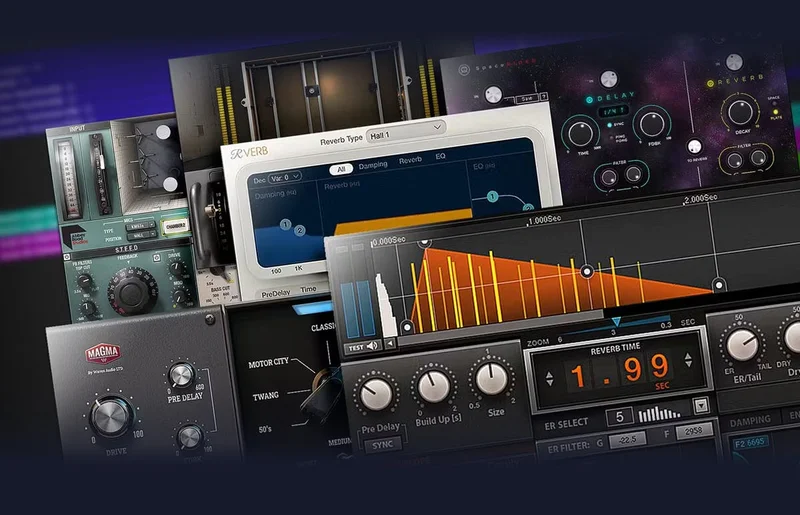800x515 pixels.
Task: Click the ER Filter F value 2958
Action: [x=693, y=432]
